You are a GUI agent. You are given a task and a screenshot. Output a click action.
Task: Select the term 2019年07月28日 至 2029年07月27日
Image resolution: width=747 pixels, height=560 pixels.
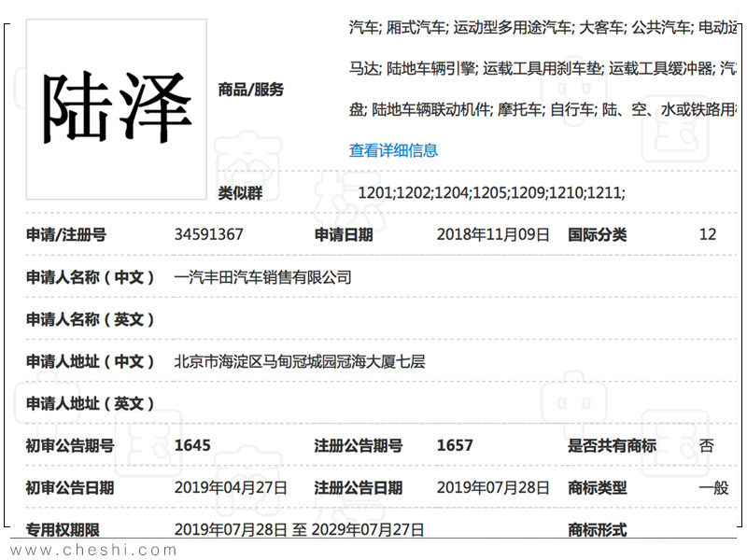[299, 529]
